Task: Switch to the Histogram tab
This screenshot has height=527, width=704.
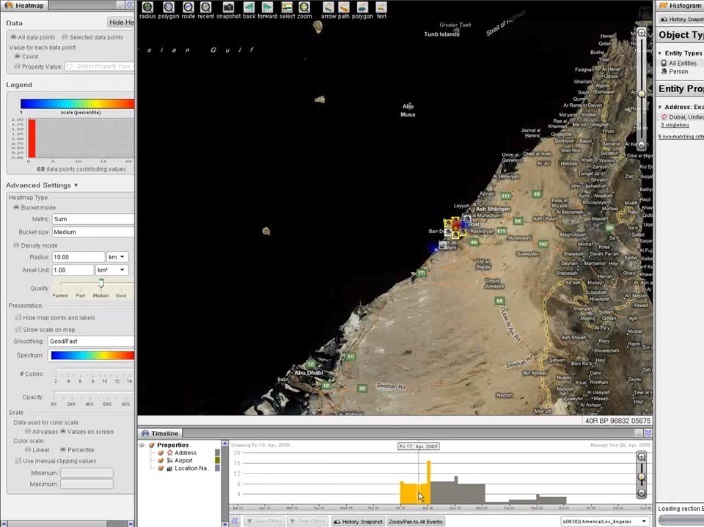Action: (680, 5)
